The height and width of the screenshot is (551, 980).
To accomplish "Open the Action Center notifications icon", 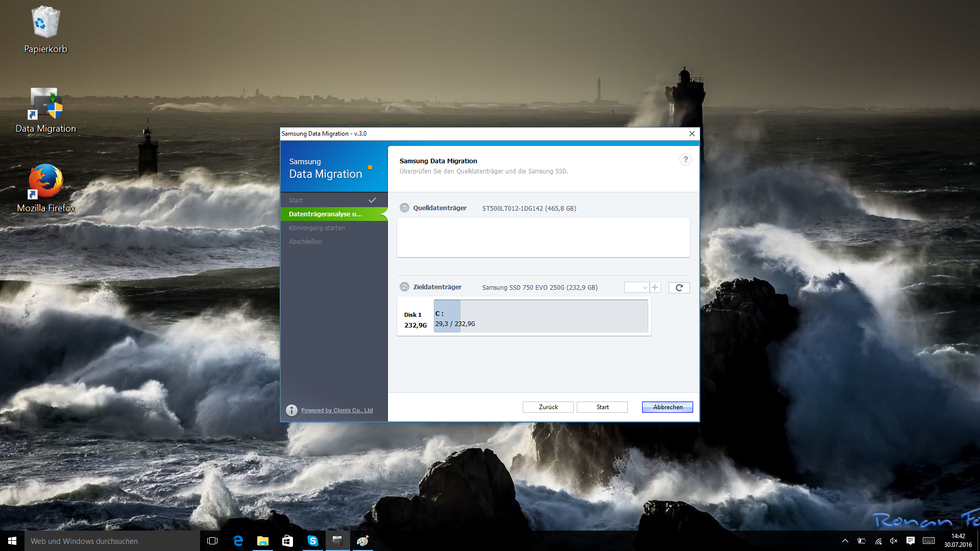I will 911,541.
